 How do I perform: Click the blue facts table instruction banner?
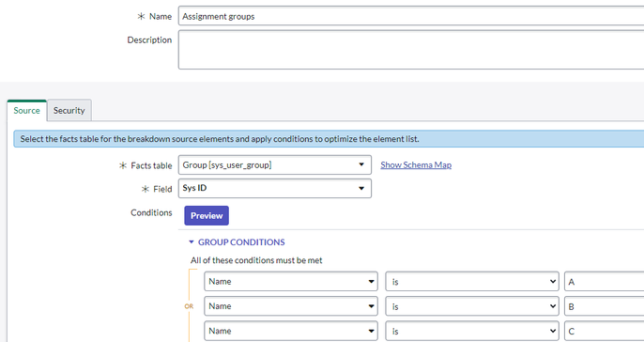pos(329,139)
